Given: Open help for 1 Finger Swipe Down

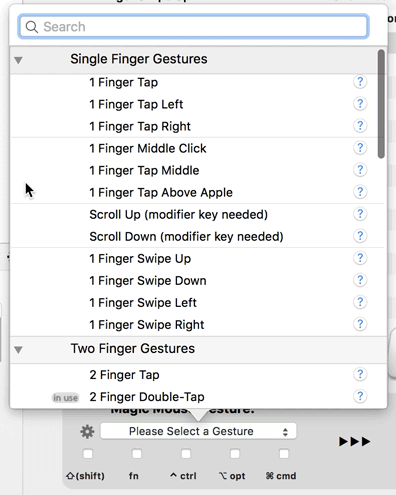Looking at the screenshot, I should tap(360, 280).
